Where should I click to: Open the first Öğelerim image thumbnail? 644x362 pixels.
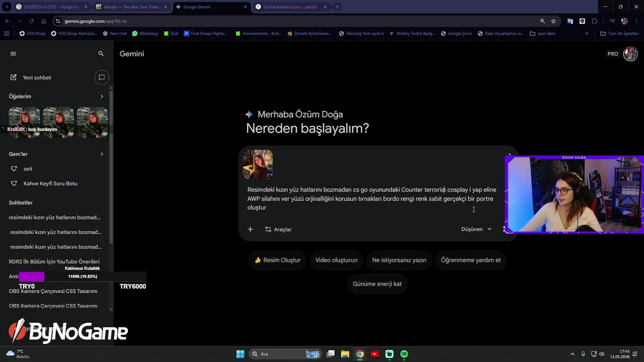[x=24, y=122]
